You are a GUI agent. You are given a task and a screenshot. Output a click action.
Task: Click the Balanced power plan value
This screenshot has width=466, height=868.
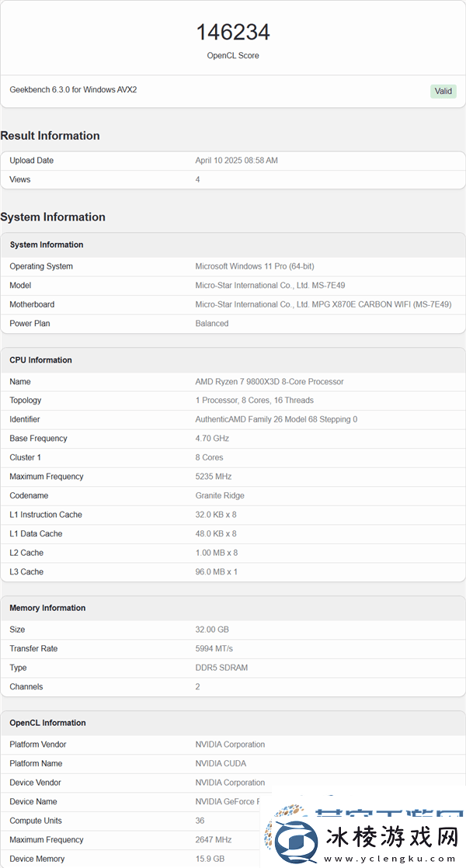coord(212,323)
